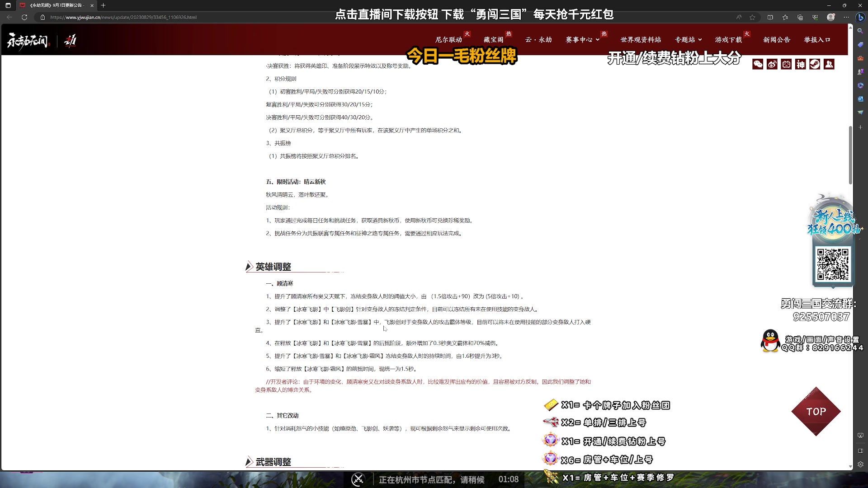Viewport: 868px width, 488px height.
Task: Click the red 开发者评论 note text
Action: pos(423,385)
